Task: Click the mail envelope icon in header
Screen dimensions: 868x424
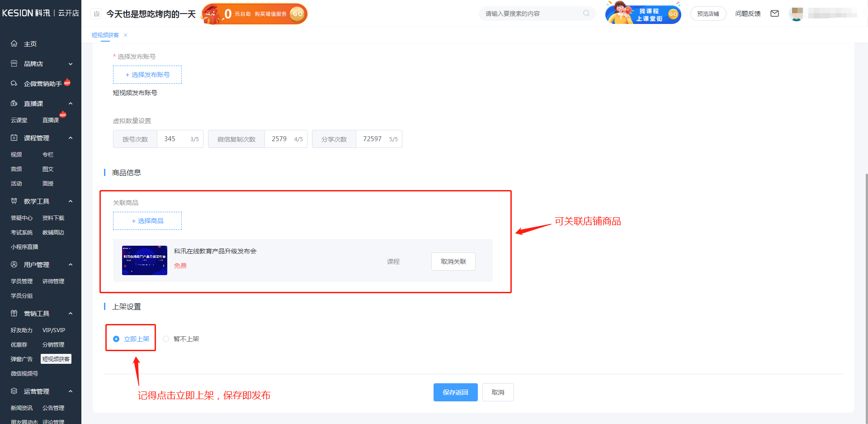Action: (x=774, y=14)
